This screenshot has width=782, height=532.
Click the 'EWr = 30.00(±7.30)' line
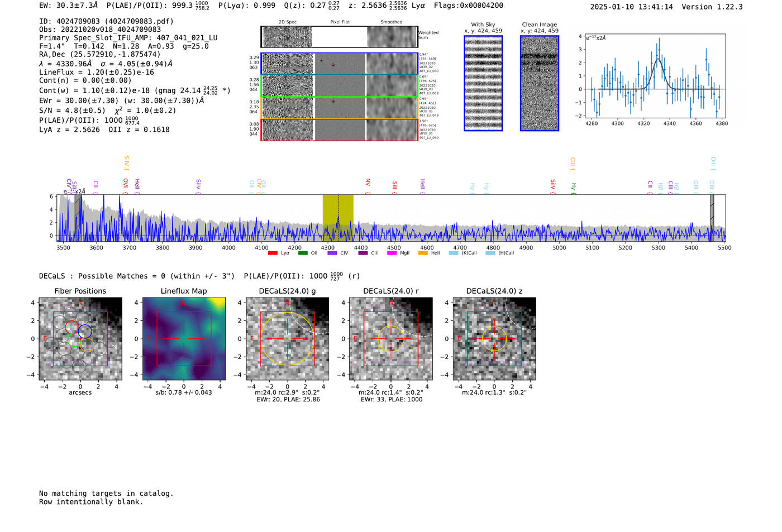[x=121, y=100]
